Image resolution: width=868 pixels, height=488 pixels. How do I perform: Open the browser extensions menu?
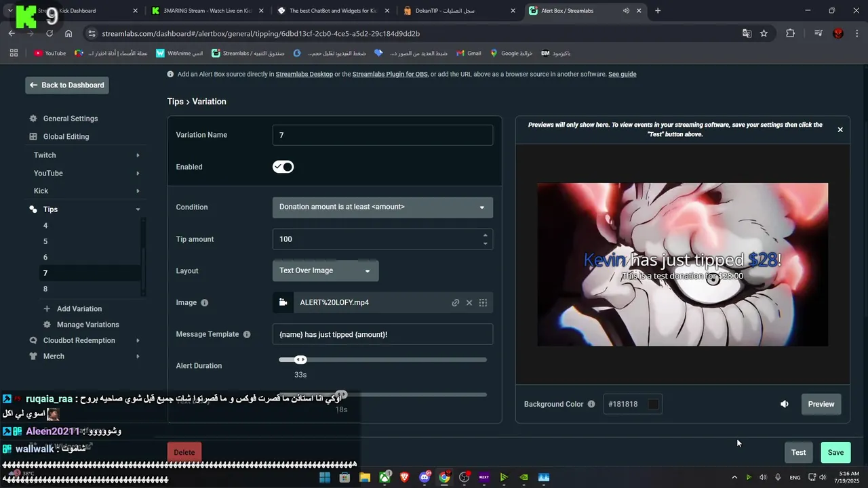pyautogui.click(x=790, y=33)
